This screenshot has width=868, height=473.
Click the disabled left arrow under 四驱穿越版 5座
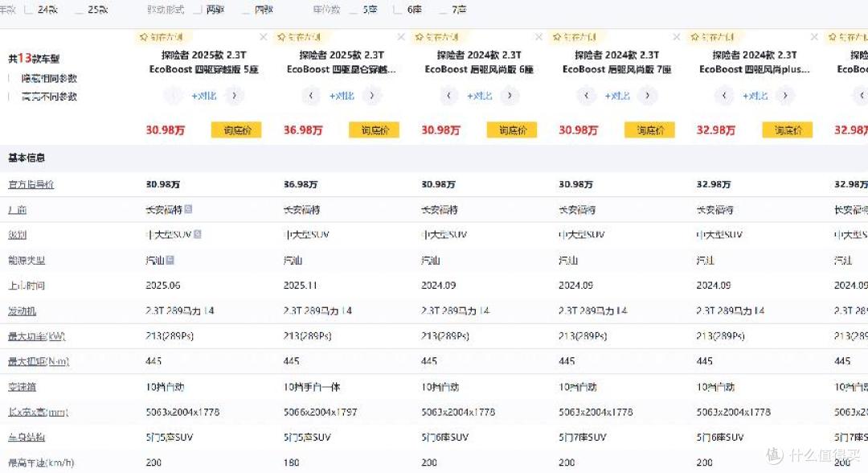[173, 96]
